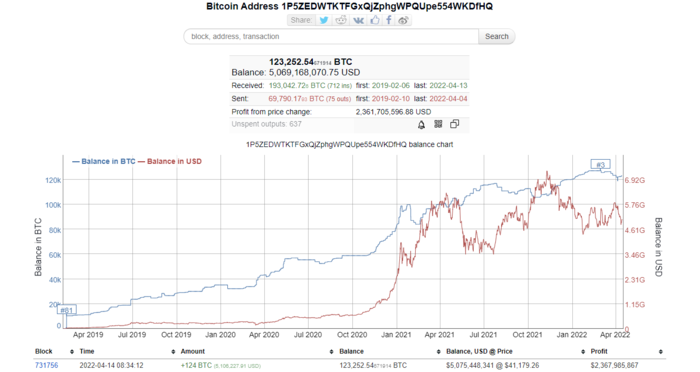
Task: Click the thumbs-up like icon
Action: coord(375,20)
